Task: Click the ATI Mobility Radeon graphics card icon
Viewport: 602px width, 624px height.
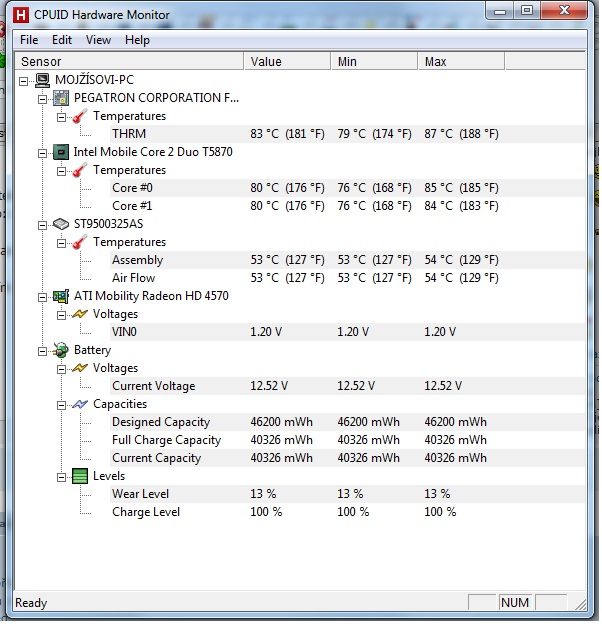Action: click(x=61, y=296)
